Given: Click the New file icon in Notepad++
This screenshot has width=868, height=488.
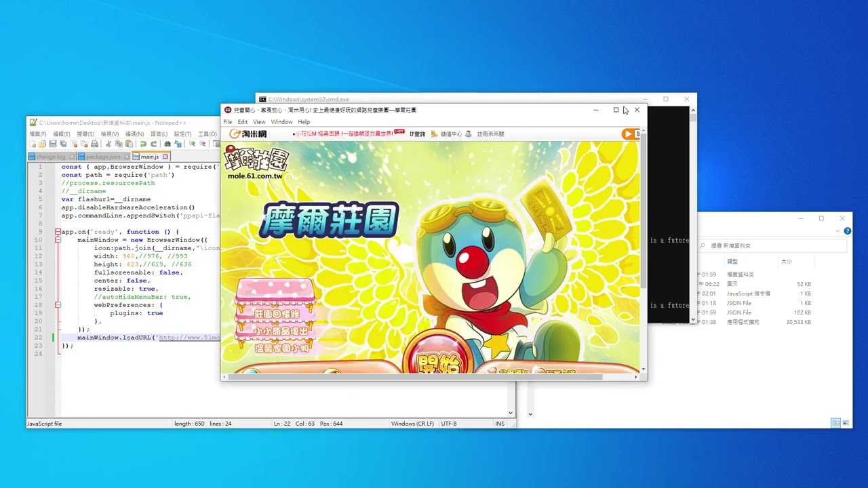Looking at the screenshot, I should point(33,144).
